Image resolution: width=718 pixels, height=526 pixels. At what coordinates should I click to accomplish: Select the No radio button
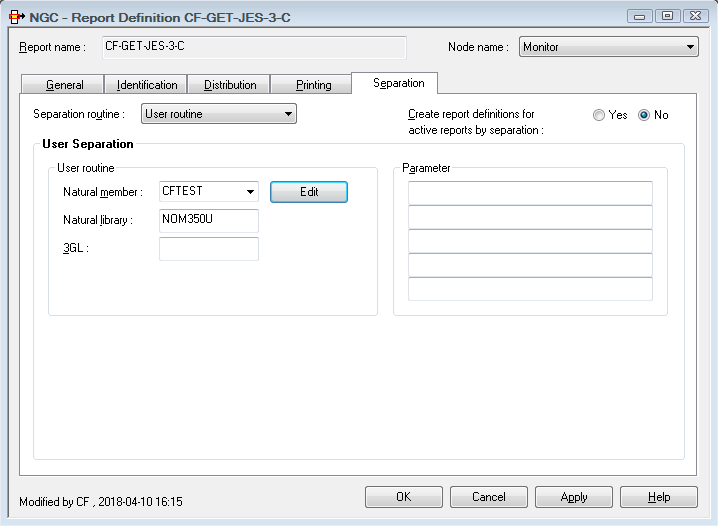coord(644,115)
